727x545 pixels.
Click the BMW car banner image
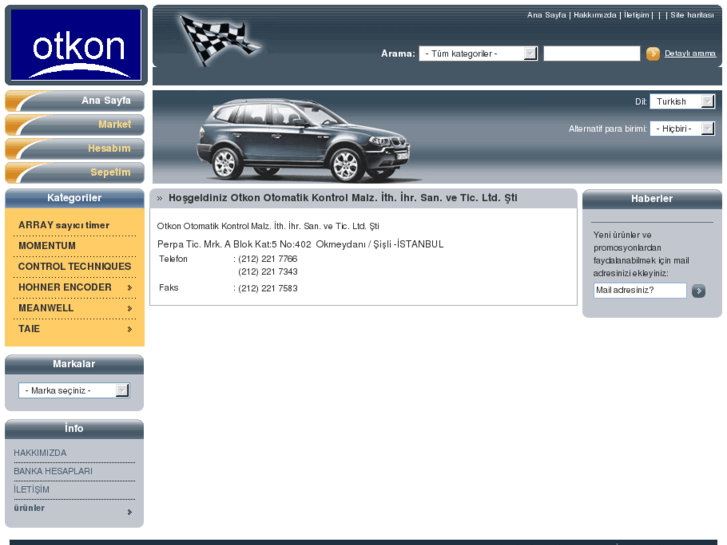(304, 140)
